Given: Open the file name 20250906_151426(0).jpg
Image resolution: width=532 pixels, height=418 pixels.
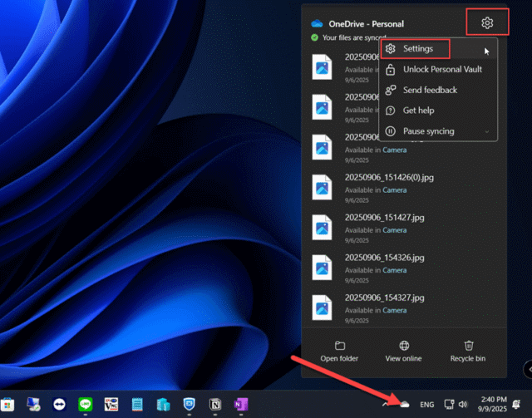Looking at the screenshot, I should tap(389, 178).
